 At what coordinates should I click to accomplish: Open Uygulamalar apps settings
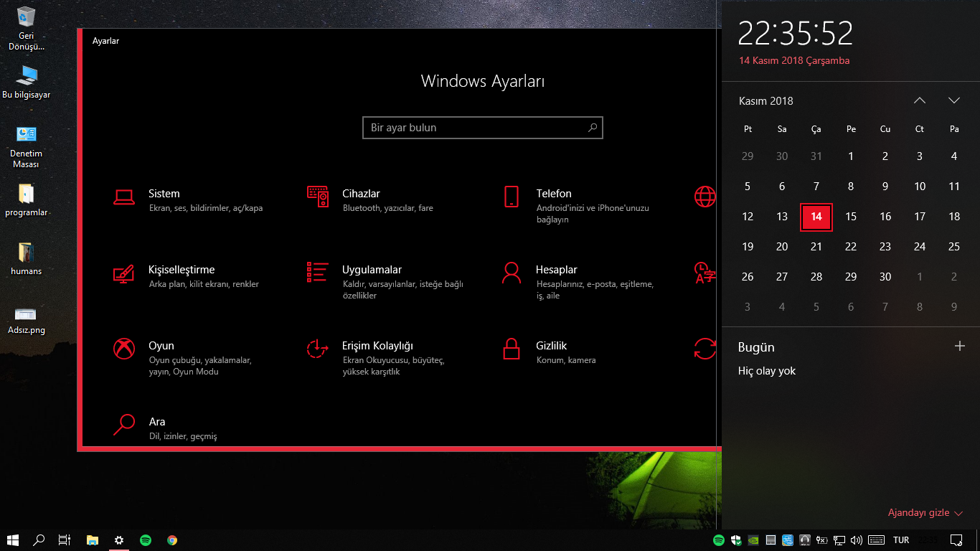pos(386,281)
